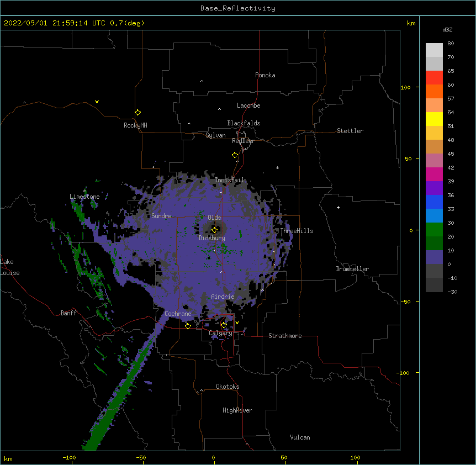Click the yellow station marker above Calgary label

coord(224,325)
